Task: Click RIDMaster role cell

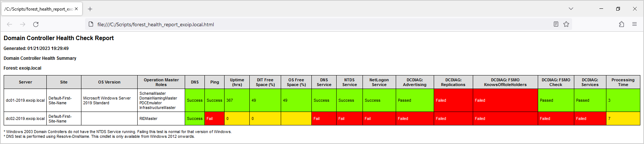Action: click(161, 118)
